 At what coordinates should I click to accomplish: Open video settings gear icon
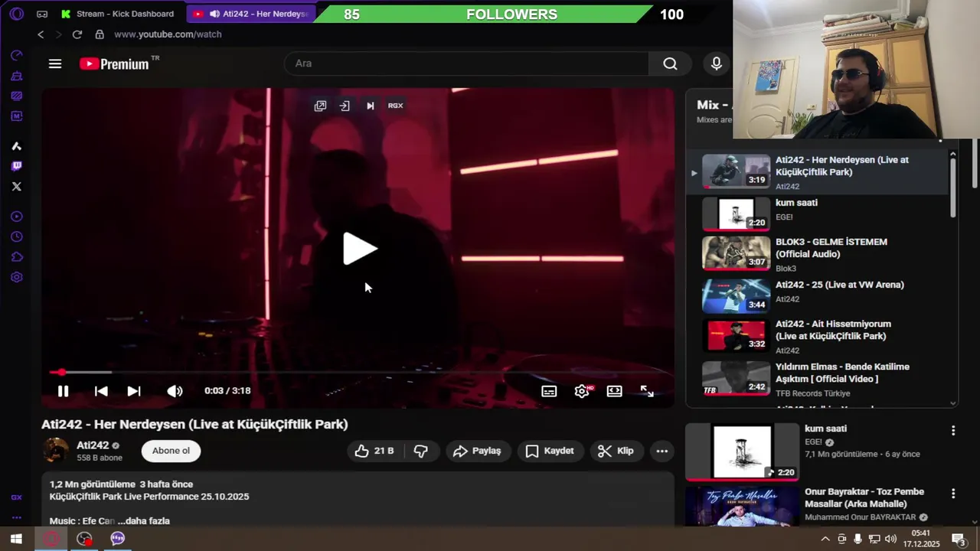point(582,391)
